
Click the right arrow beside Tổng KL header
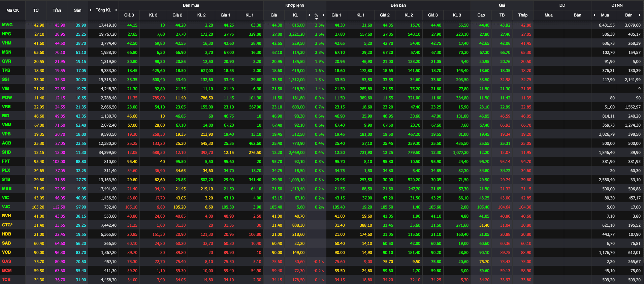[116, 10]
